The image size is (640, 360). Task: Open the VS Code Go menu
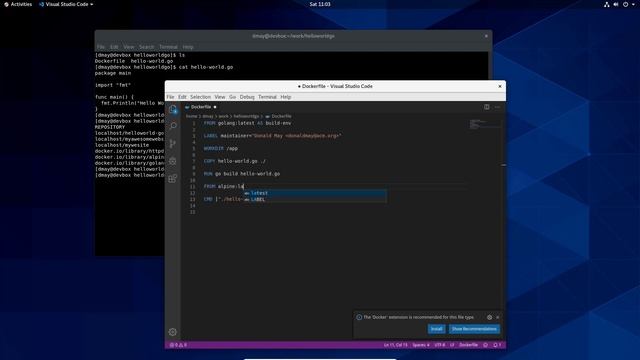point(232,97)
